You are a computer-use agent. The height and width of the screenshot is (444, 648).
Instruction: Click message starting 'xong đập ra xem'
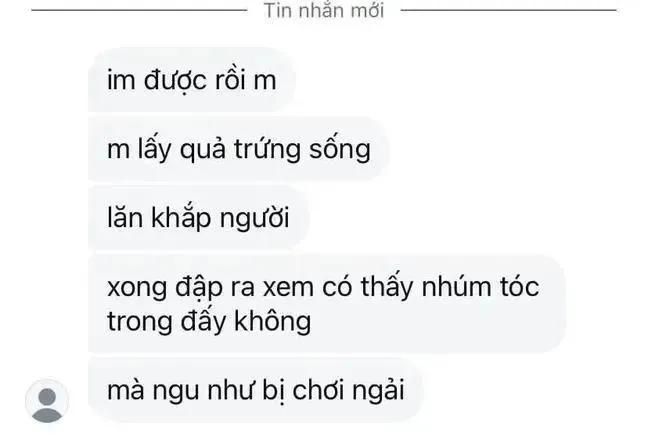(x=326, y=304)
